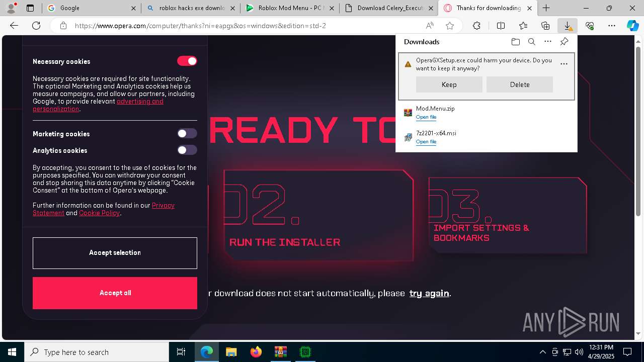The width and height of the screenshot is (644, 362).
Task: Toggle the Downloads toolbar icon
Action: point(568,26)
